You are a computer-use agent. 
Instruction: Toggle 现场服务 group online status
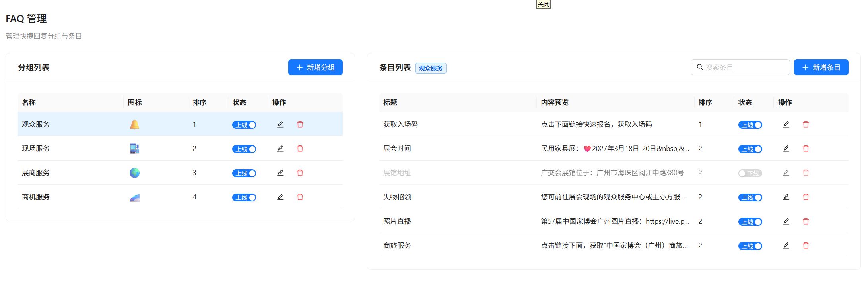tap(244, 149)
